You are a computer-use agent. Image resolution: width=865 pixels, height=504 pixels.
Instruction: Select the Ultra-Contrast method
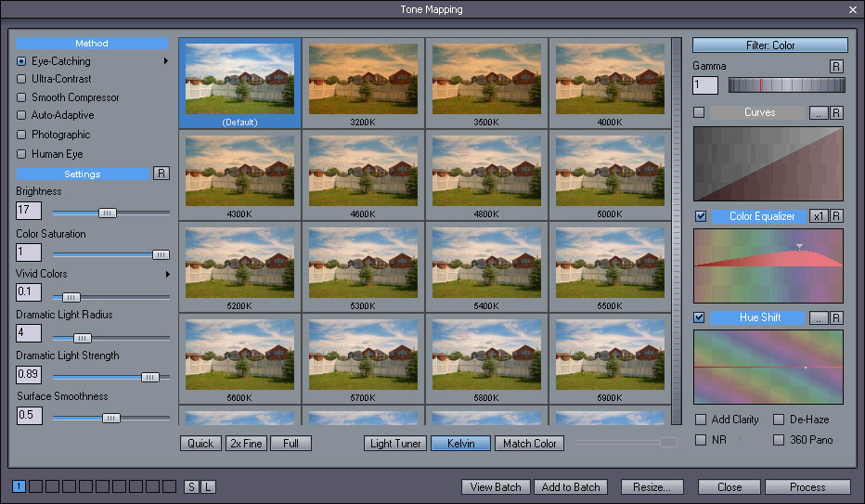point(21,79)
